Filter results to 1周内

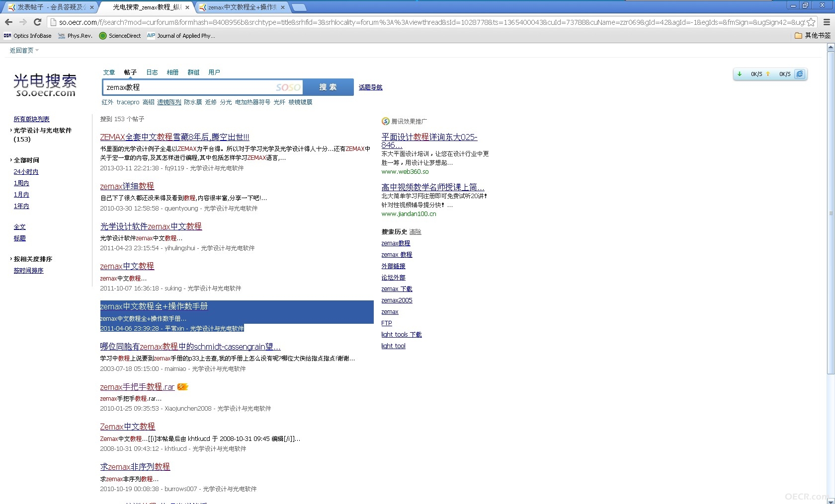pos(21,183)
